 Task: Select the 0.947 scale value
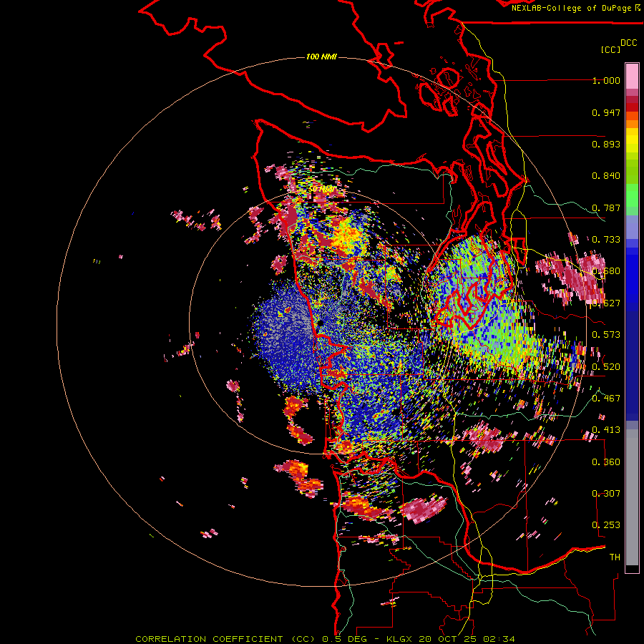[606, 112]
